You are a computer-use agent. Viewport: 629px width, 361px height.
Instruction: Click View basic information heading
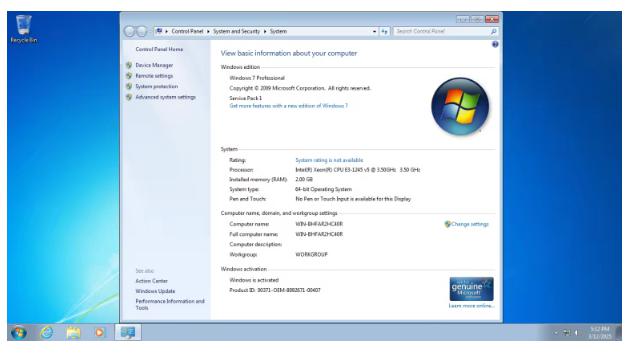[288, 53]
